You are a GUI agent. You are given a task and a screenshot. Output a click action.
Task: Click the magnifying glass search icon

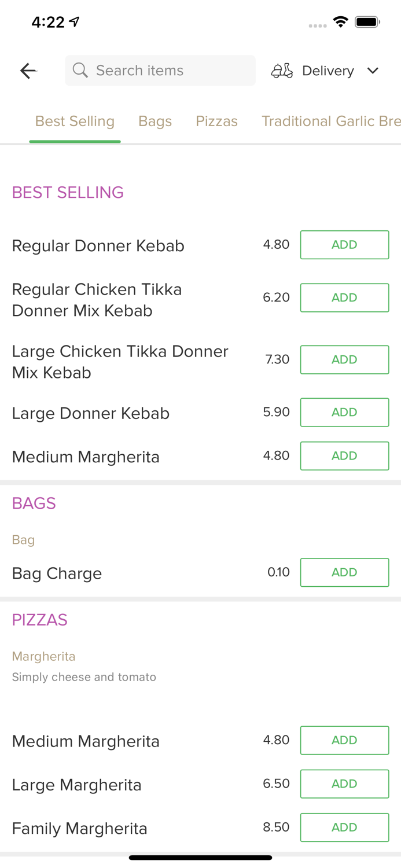(80, 70)
